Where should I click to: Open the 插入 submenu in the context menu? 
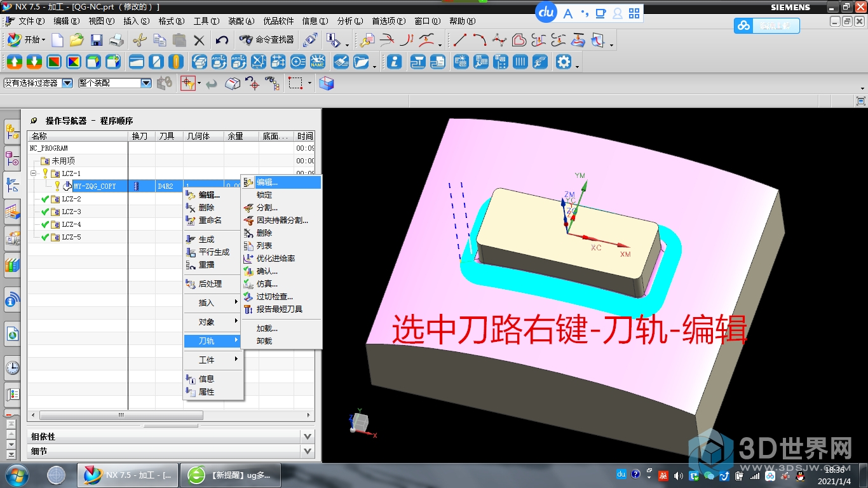click(x=213, y=302)
